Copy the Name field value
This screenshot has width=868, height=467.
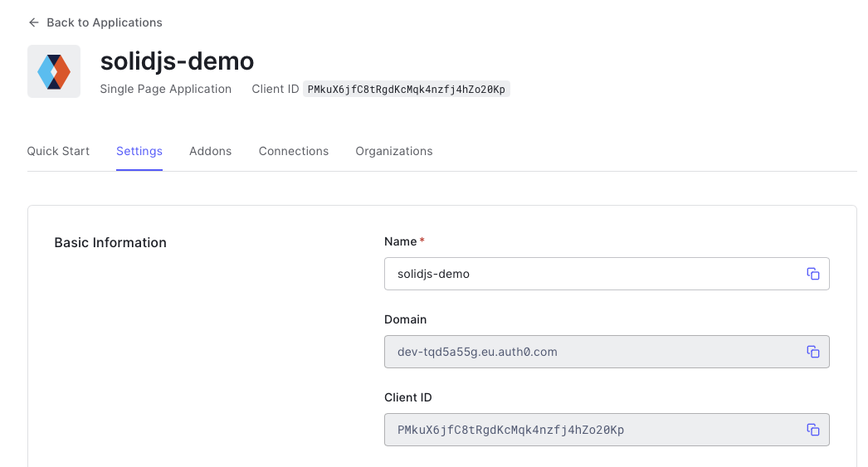click(812, 274)
